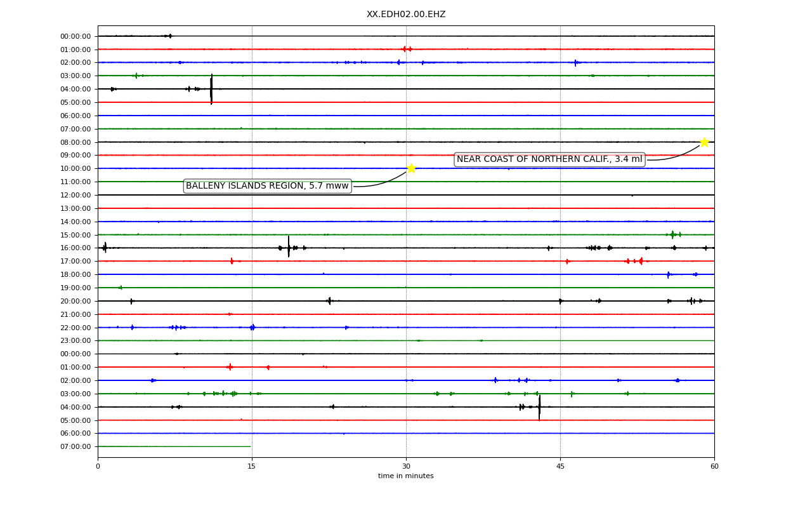This screenshot has width=812, height=508.
Task: Click the 23:00:00 row label
Action: (75, 340)
